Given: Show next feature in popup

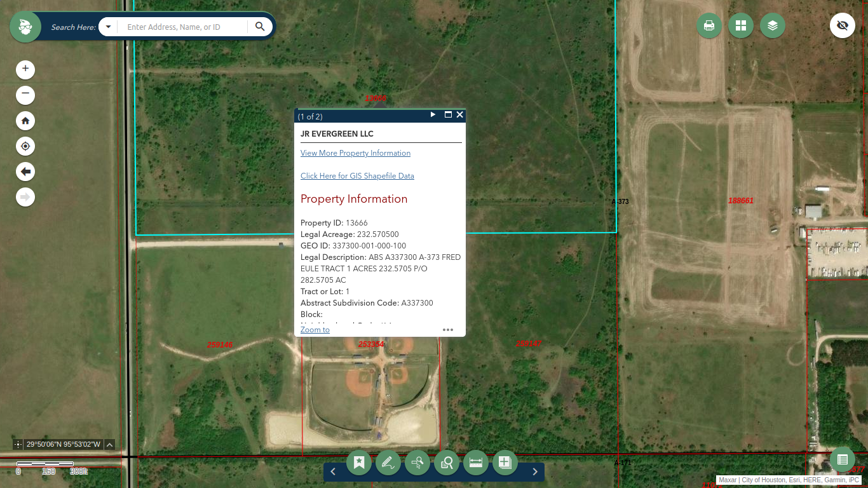Looking at the screenshot, I should point(433,115).
